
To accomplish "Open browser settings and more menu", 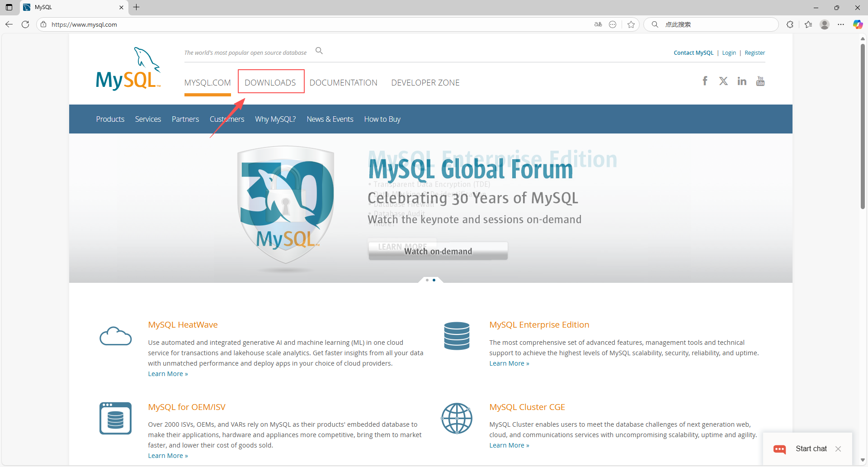I will click(x=841, y=24).
